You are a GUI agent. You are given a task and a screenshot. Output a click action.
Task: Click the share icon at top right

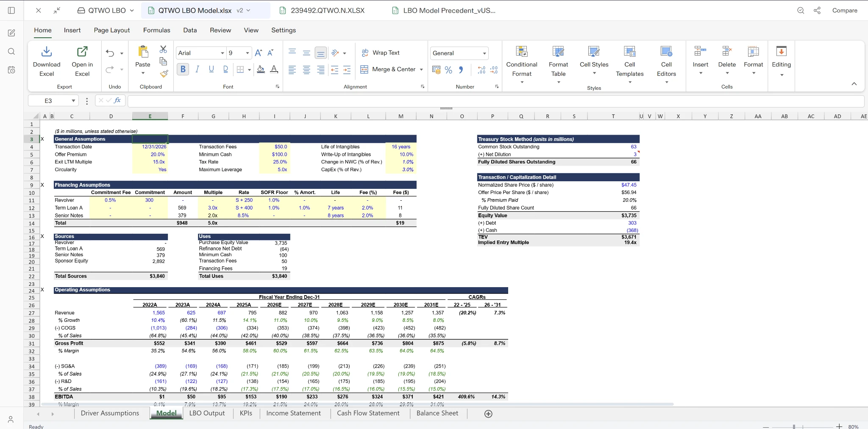(x=817, y=10)
